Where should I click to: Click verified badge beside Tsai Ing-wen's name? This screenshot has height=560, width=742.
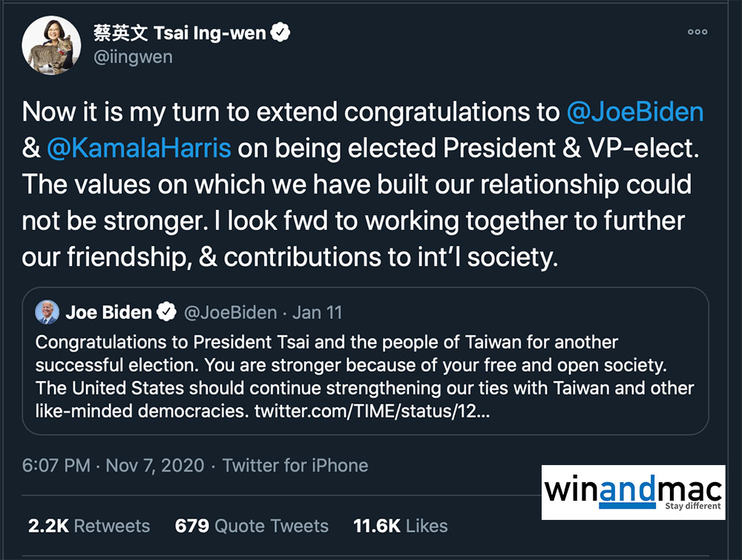click(280, 33)
